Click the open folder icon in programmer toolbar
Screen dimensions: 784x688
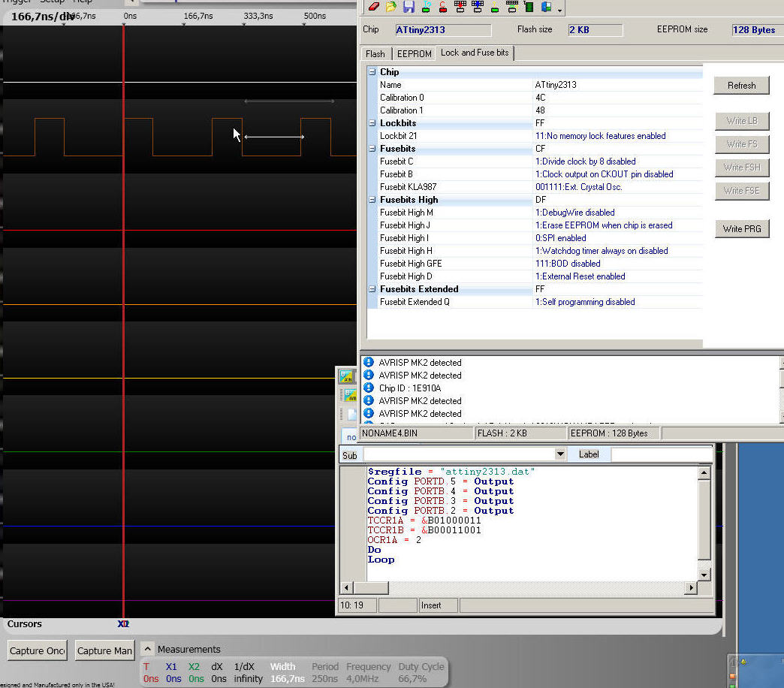(x=391, y=7)
